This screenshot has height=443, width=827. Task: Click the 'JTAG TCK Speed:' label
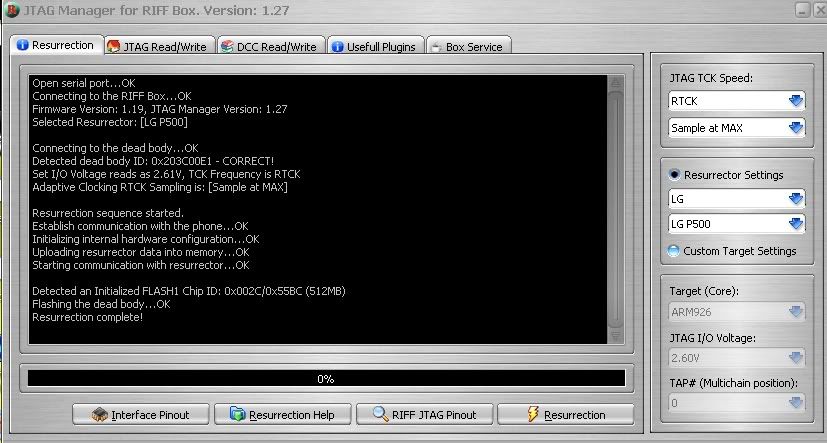point(711,78)
